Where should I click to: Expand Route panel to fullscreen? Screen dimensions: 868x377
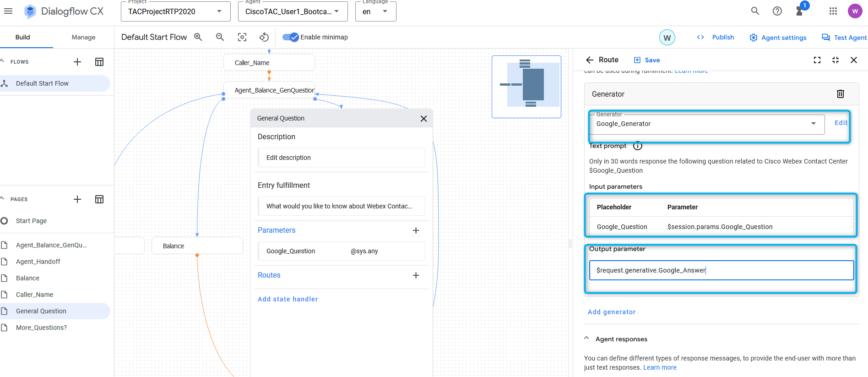coord(817,60)
